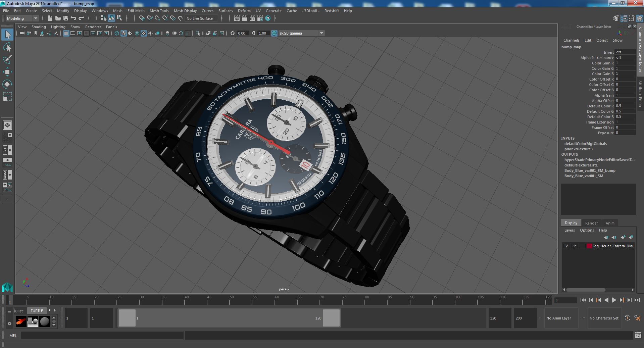This screenshot has width=644, height=348.
Task: Toggle Textured display checker icon
Action: (144, 33)
